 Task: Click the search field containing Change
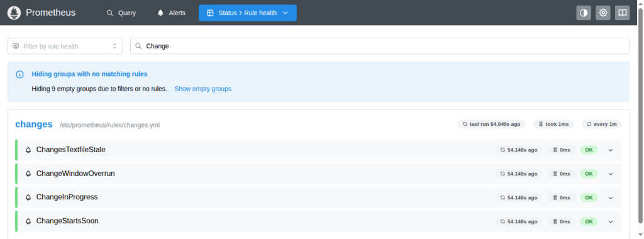tap(380, 46)
